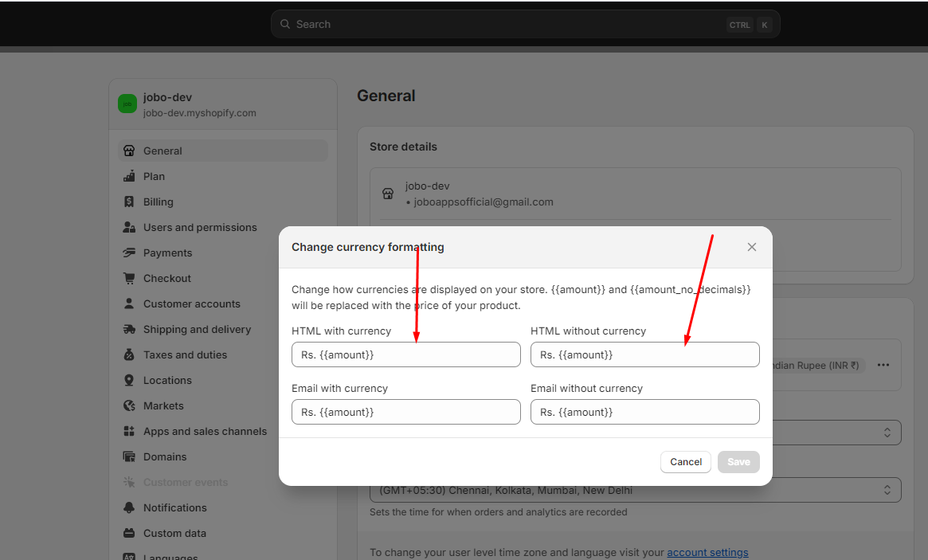Open the account settings link
Screen dimensions: 928x560
[707, 552]
